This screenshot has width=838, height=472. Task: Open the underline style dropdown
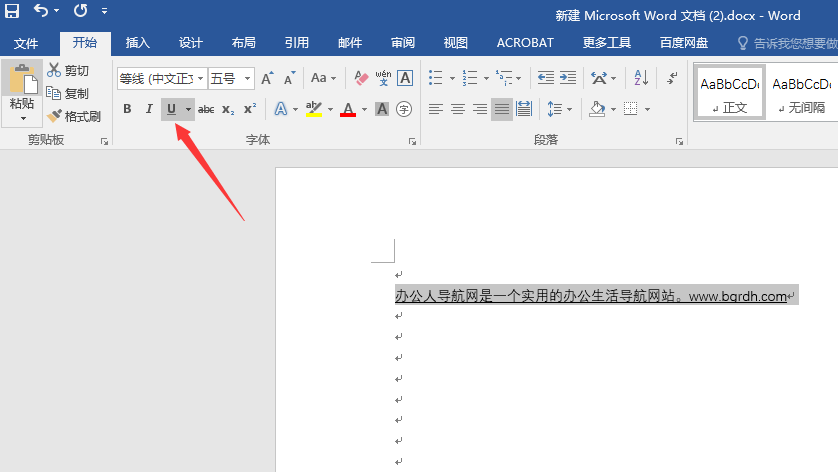coord(188,109)
